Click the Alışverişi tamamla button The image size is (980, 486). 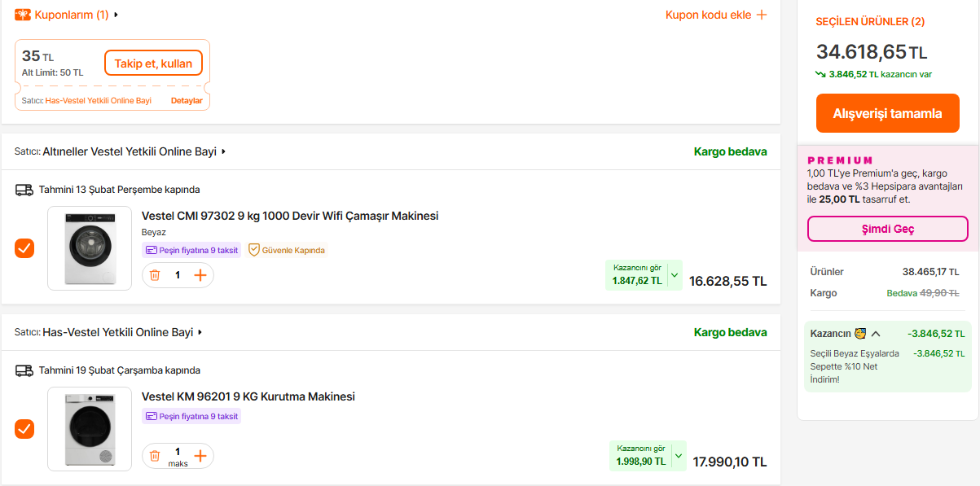pyautogui.click(x=887, y=113)
